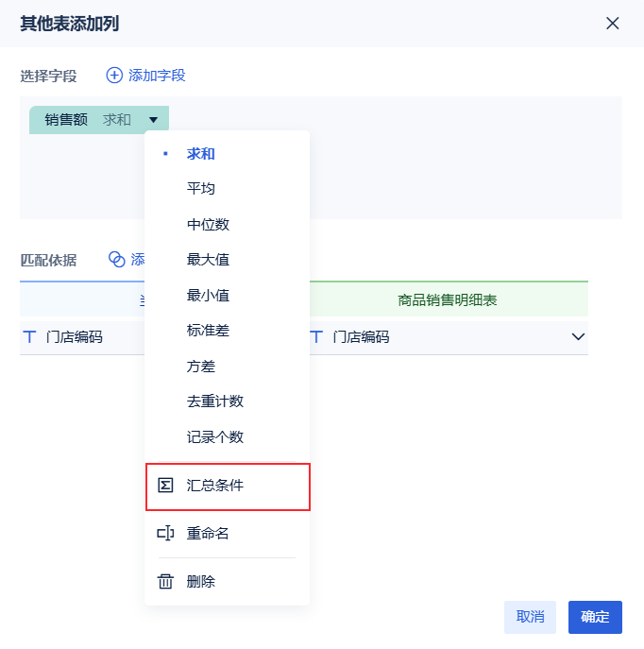This screenshot has height=649, width=644.
Task: Expand the right 门店编码 field dropdown
Action: (578, 337)
